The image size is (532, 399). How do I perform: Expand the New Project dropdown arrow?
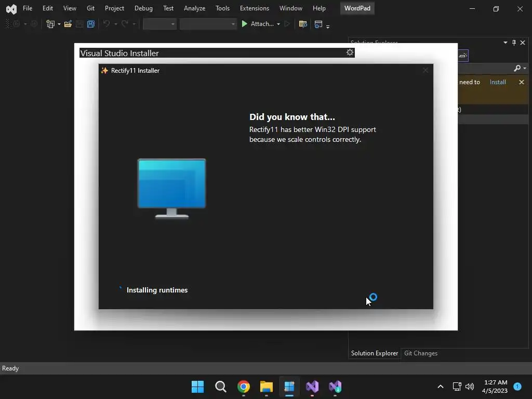(59, 24)
